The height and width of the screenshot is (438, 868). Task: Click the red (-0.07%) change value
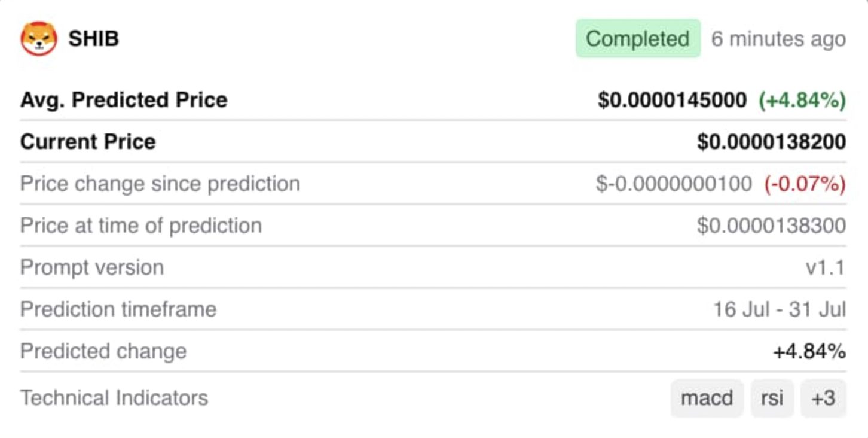pyautogui.click(x=805, y=184)
